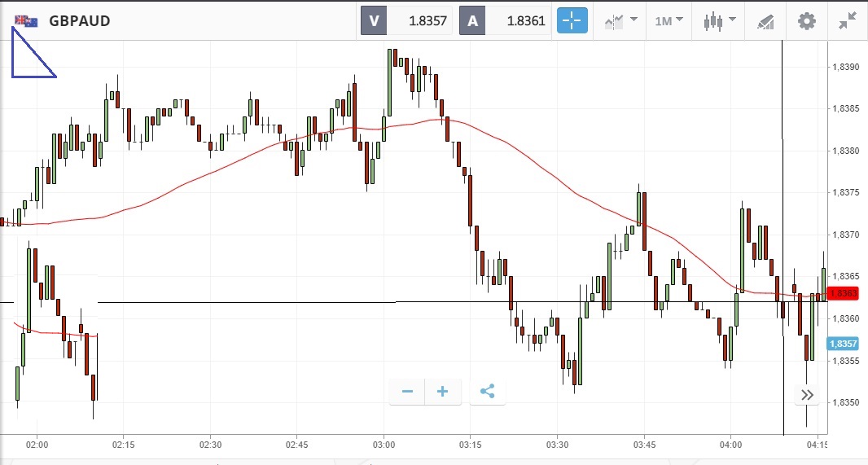Image resolution: width=868 pixels, height=465 pixels.
Task: Click the GBPAUD symbol name
Action: click(x=79, y=20)
